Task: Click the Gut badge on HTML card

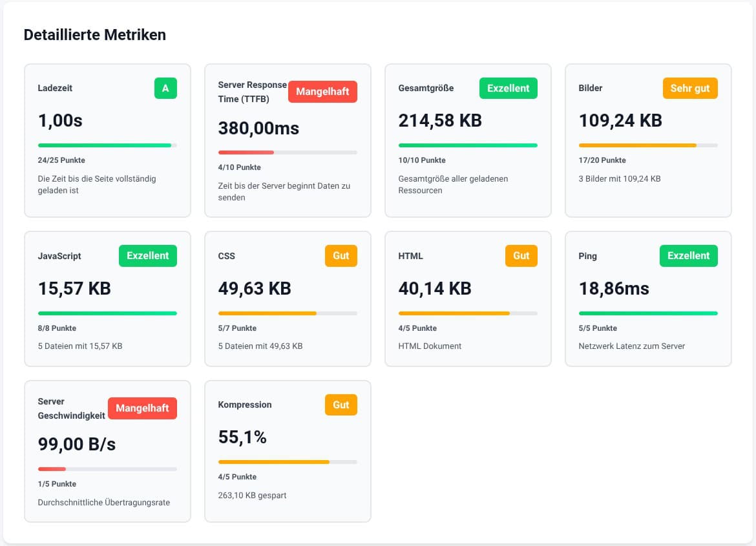Action: point(521,256)
